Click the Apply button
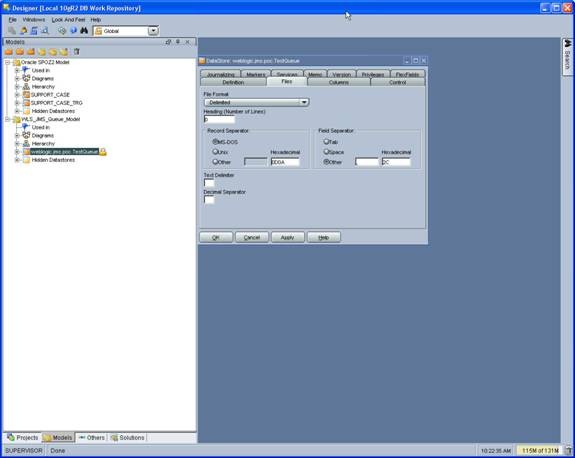The image size is (575, 458). pyautogui.click(x=288, y=237)
